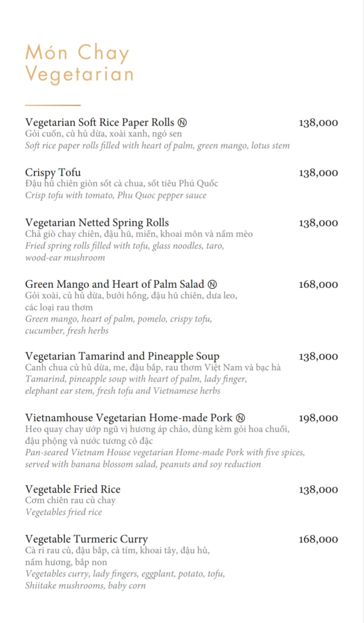Tap the 138,000 price beside Crispy Tofu
Screen dimensions: 364x623
318,173
